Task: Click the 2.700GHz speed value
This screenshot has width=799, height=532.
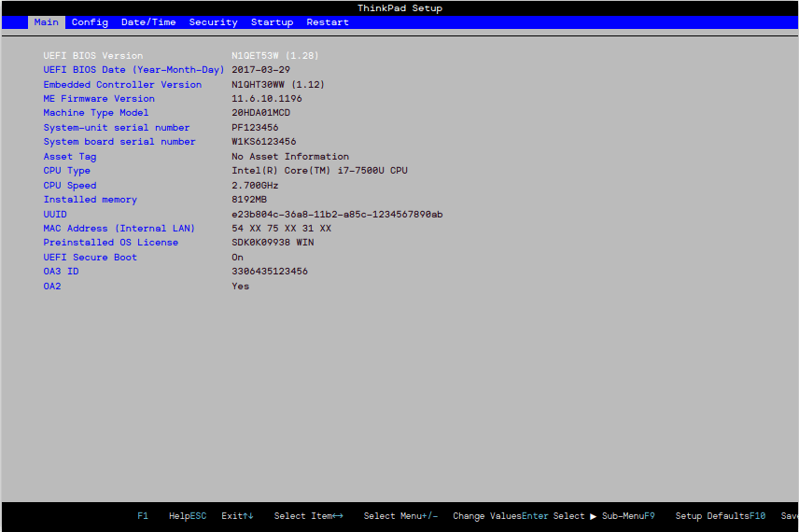Action: pyautogui.click(x=255, y=186)
